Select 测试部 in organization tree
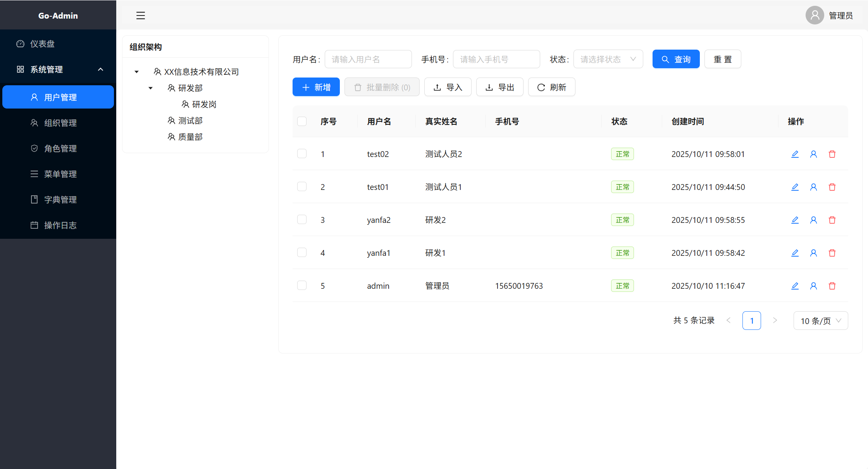 pos(190,121)
